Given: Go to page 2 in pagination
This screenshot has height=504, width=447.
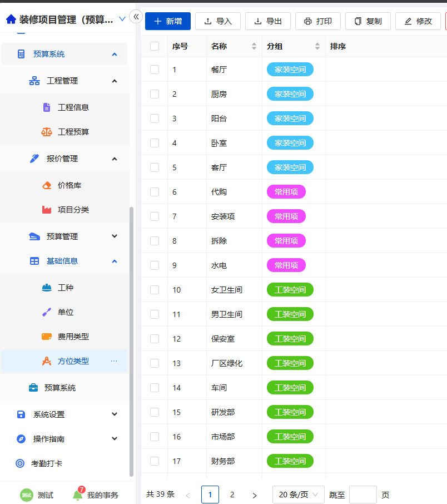Looking at the screenshot, I should pyautogui.click(x=232, y=495).
